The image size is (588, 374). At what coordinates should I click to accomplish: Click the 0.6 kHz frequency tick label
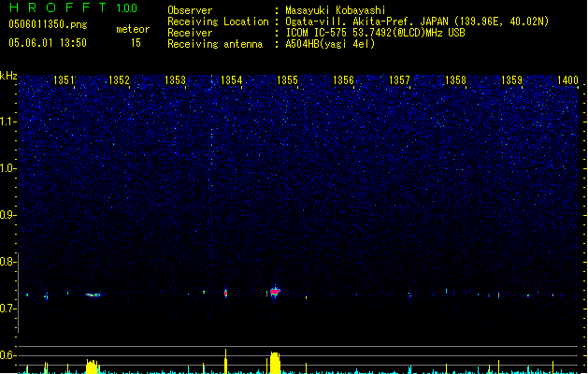[x=7, y=355]
